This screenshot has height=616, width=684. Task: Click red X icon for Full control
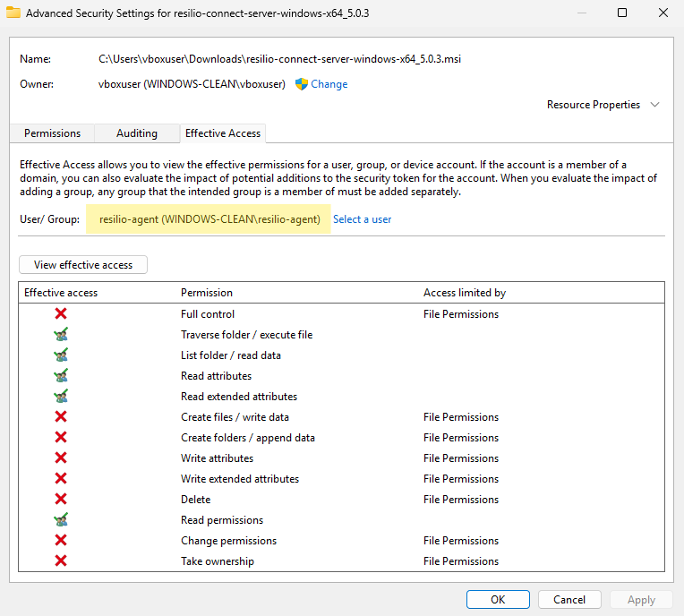pos(61,314)
